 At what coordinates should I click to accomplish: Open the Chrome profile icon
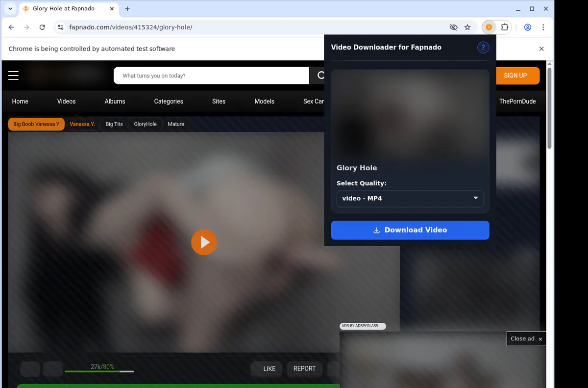pos(528,27)
